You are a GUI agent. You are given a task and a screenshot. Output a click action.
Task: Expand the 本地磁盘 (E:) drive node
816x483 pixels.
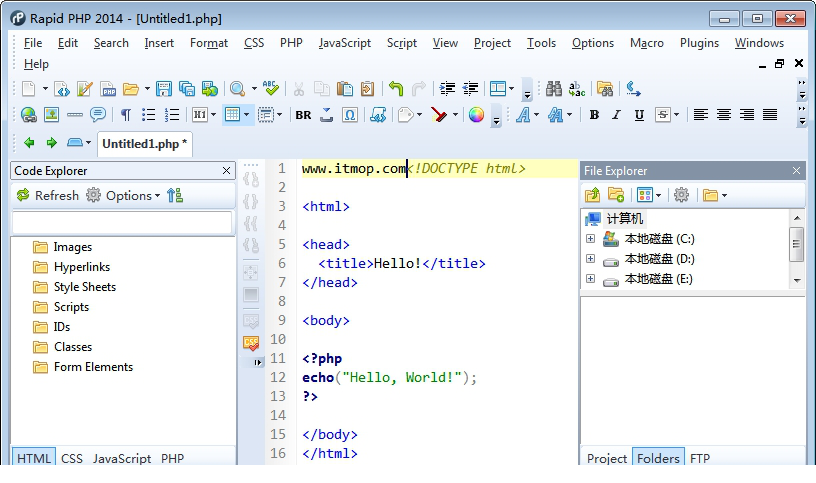590,278
